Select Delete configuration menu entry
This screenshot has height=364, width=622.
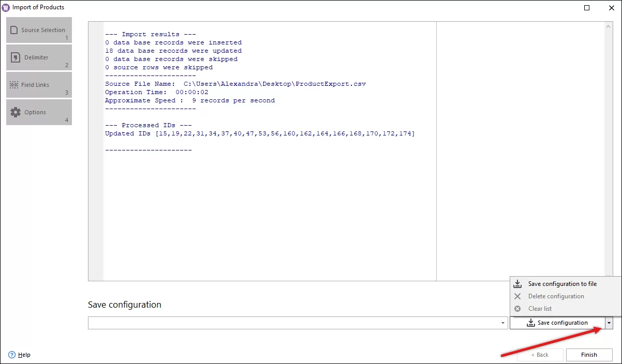556,296
